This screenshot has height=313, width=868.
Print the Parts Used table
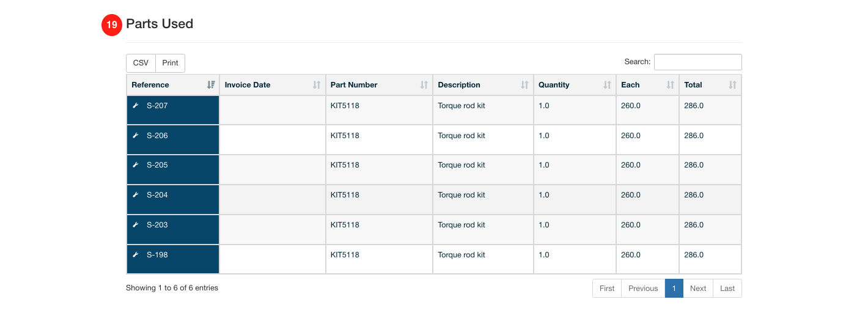tap(171, 63)
